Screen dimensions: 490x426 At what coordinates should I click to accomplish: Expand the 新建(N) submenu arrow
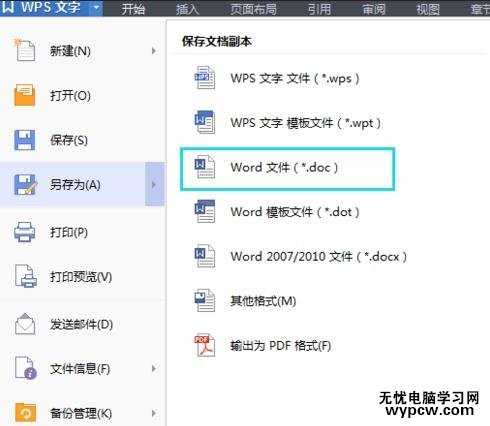tap(154, 51)
